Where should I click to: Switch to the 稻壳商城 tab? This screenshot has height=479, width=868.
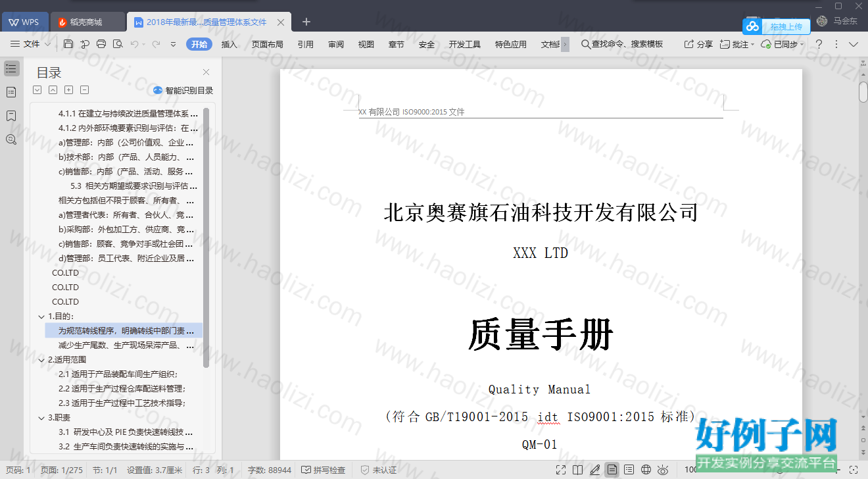[x=86, y=22]
